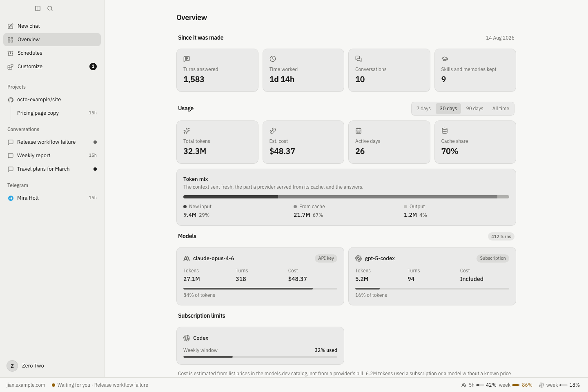Click the 412 turns badge
This screenshot has width=588, height=392.
click(501, 236)
